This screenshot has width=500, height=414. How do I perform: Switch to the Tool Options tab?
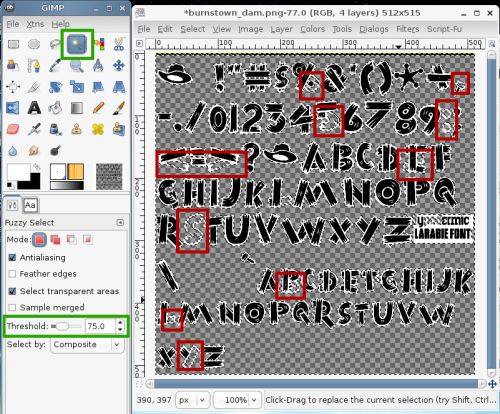tap(12, 205)
